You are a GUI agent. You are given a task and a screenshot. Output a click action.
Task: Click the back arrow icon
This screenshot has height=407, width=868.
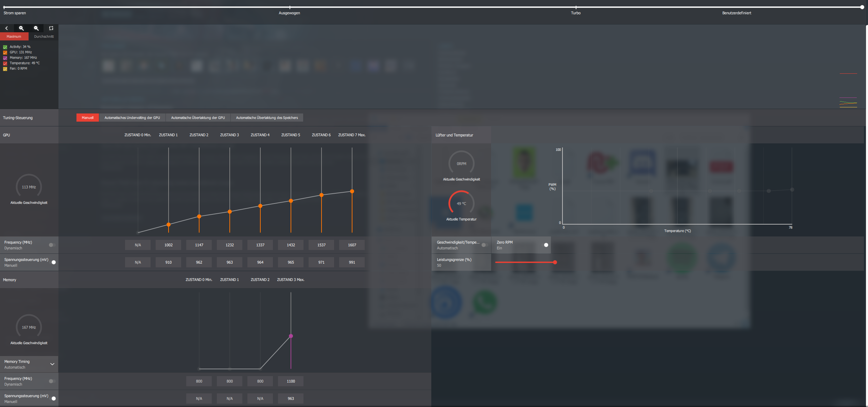pos(6,28)
